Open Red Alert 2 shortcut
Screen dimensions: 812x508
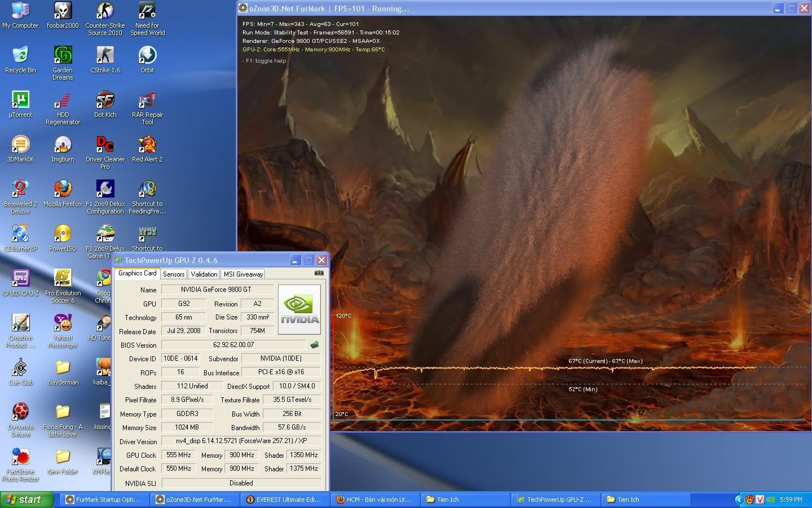tap(147, 149)
